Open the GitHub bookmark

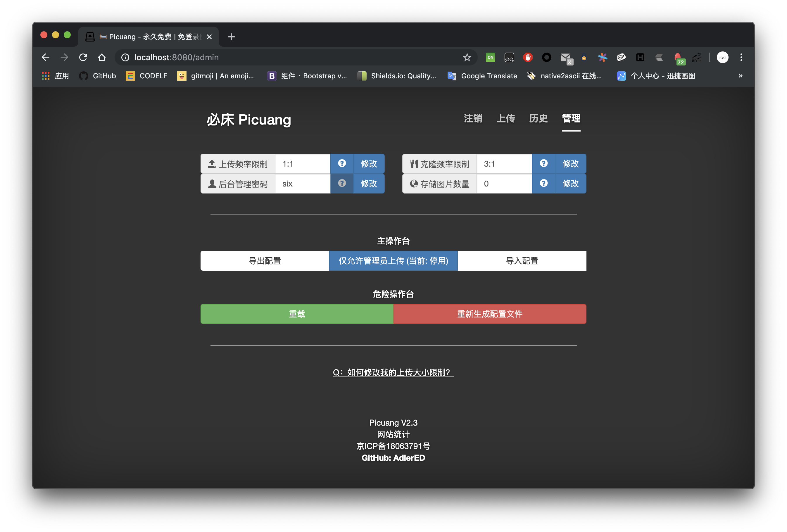click(98, 76)
